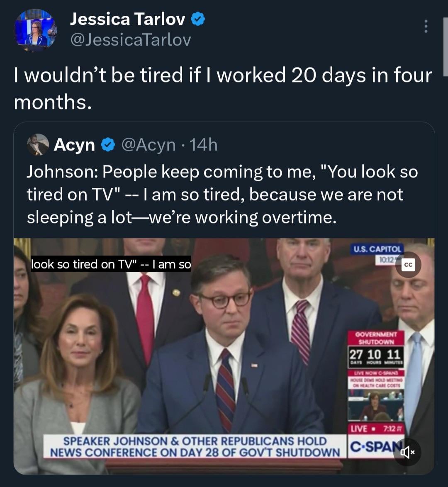Click the main post text about 20 days
The image size is (448, 487).
point(223,88)
